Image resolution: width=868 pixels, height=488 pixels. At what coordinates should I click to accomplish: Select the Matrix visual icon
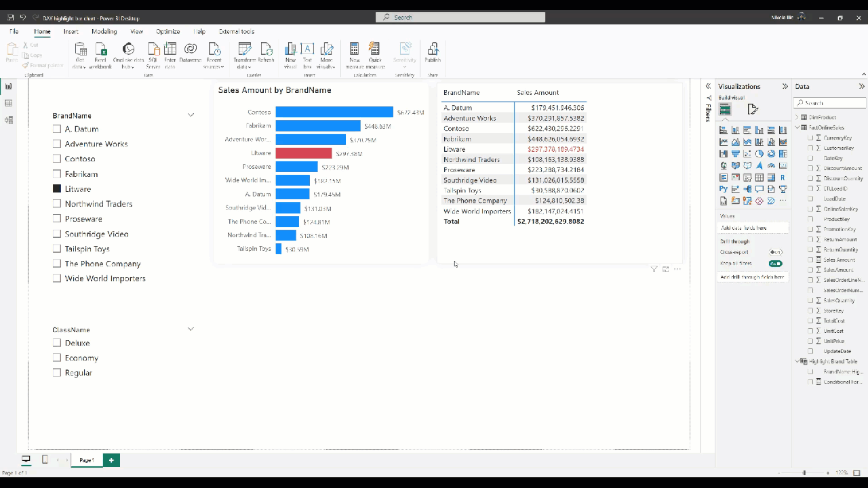(x=771, y=178)
